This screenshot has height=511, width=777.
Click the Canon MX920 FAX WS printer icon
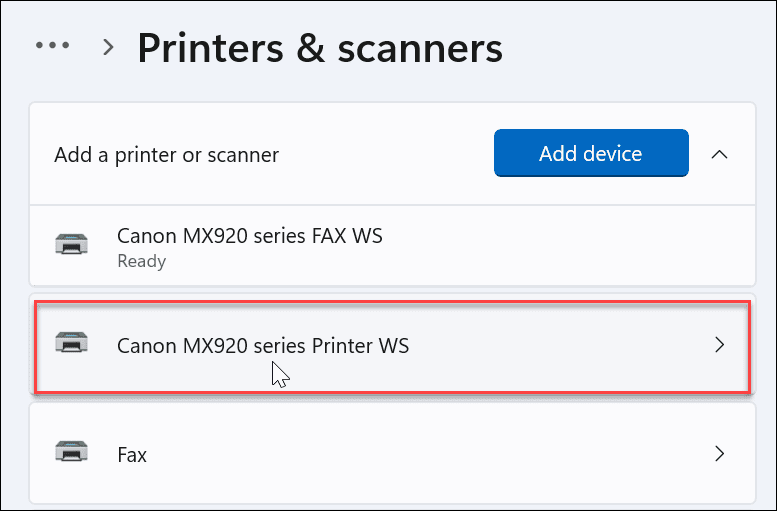click(x=71, y=243)
